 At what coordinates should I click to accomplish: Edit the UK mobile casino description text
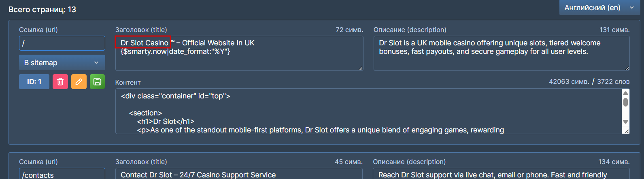point(501,53)
